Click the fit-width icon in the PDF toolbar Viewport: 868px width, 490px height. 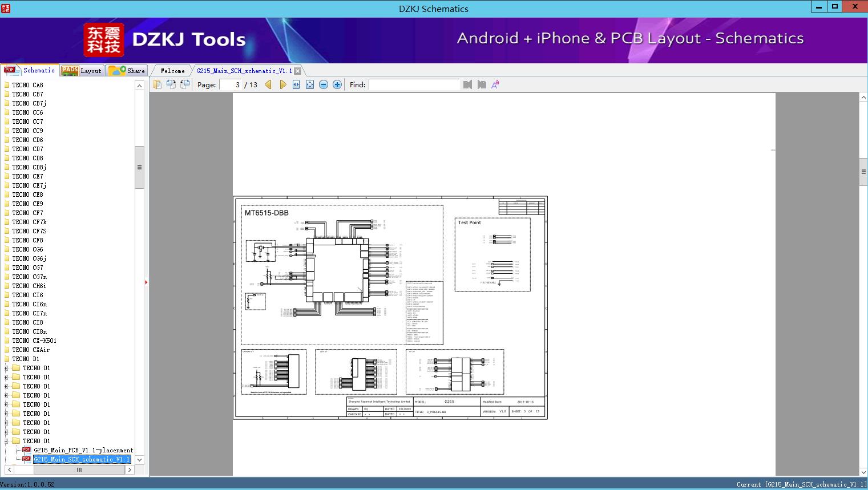(296, 84)
